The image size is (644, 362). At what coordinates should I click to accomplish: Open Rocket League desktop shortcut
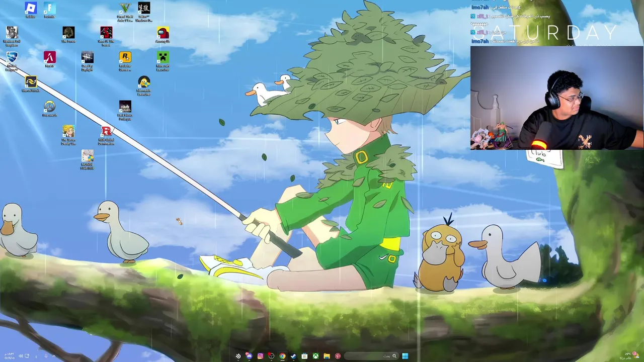pyautogui.click(x=12, y=61)
